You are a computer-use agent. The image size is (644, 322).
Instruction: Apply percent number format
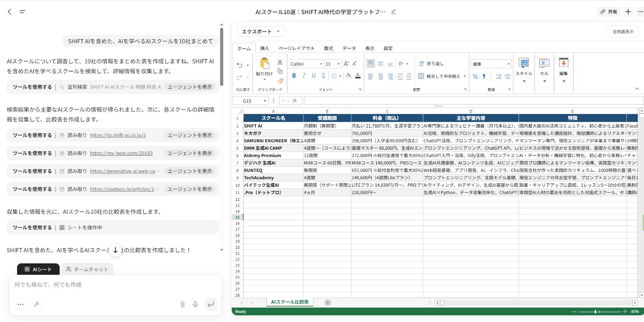coord(475,76)
